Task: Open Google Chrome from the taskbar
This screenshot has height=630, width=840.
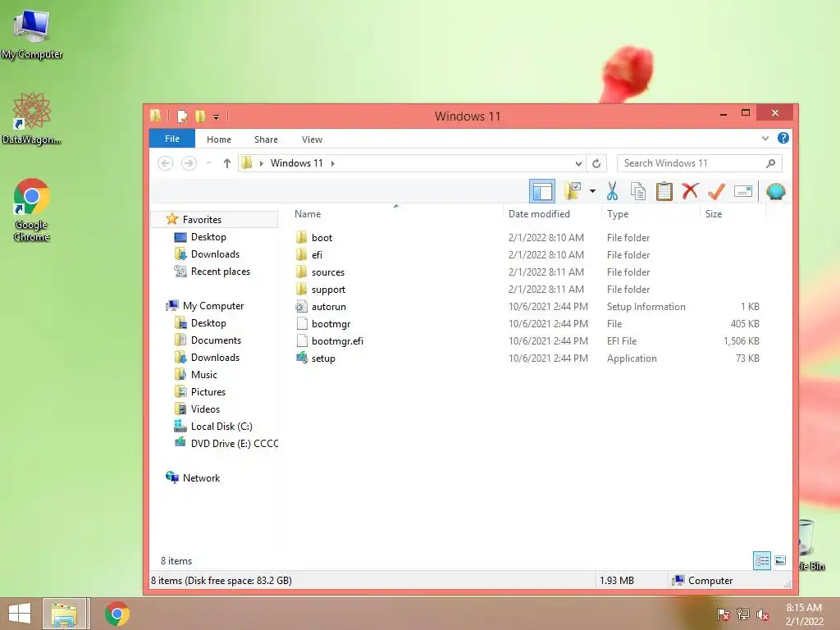Action: [x=117, y=614]
